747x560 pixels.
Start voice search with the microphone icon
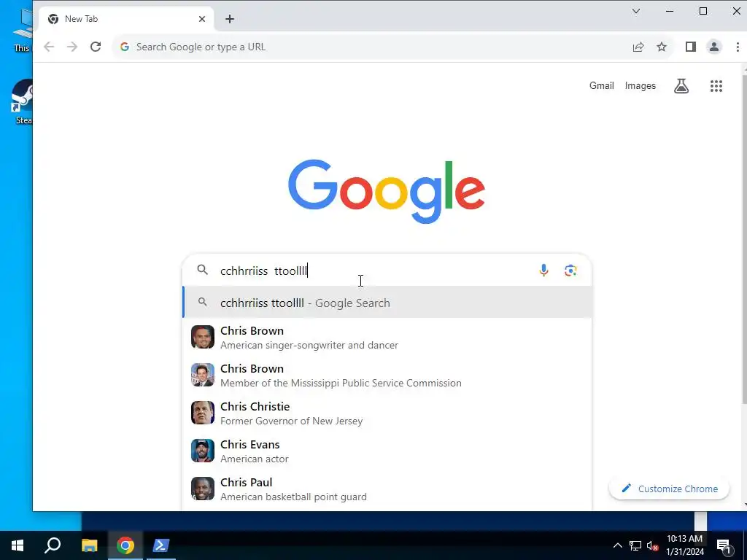click(x=543, y=271)
